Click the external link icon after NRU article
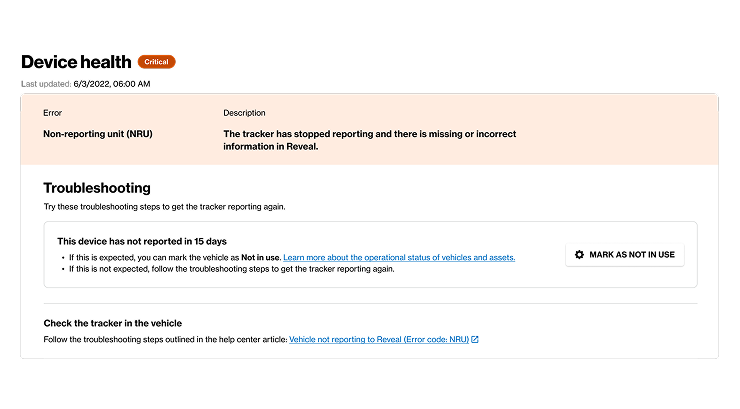The height and width of the screenshot is (409, 740). (x=475, y=340)
